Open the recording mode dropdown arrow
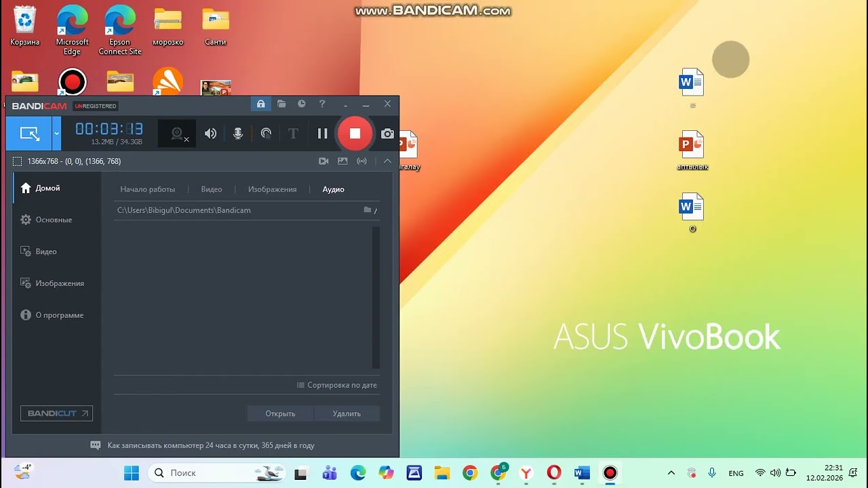 click(x=57, y=134)
